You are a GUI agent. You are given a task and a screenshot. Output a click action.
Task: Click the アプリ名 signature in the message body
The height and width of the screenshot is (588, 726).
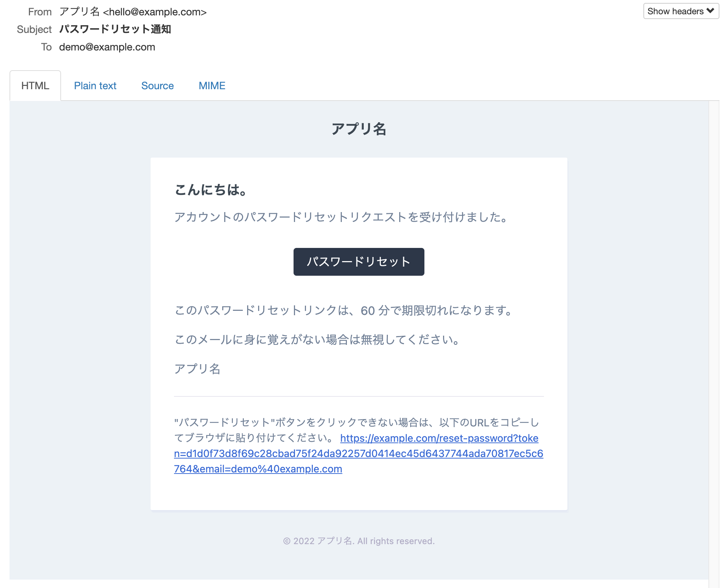(197, 369)
